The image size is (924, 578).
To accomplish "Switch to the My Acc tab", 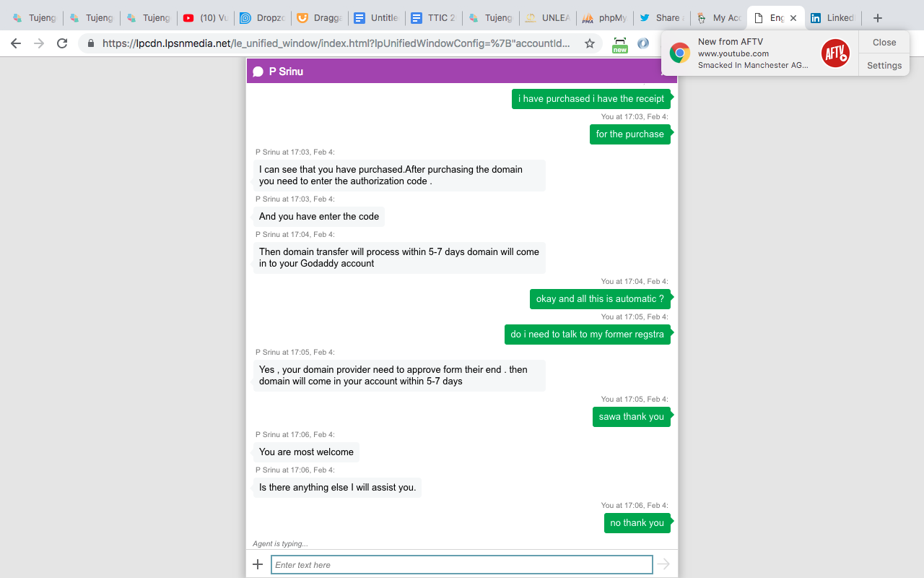I will [719, 18].
